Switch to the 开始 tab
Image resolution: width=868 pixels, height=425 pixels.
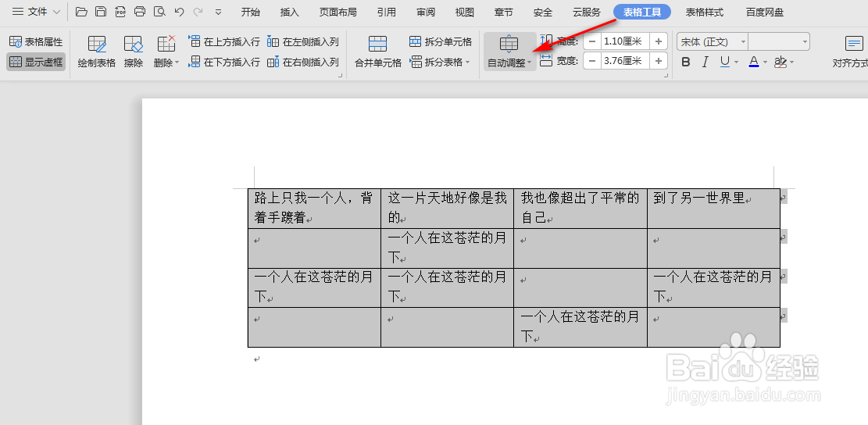click(251, 12)
